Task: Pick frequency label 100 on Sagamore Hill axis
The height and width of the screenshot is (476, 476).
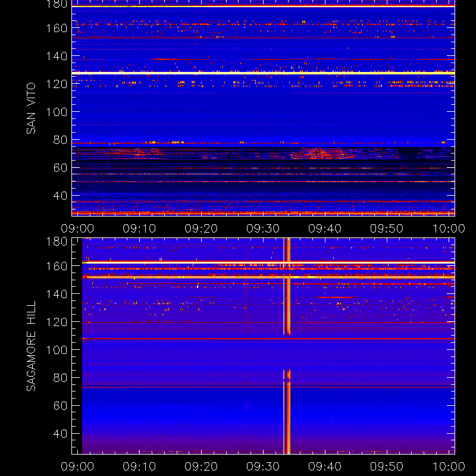Action: tap(57, 350)
